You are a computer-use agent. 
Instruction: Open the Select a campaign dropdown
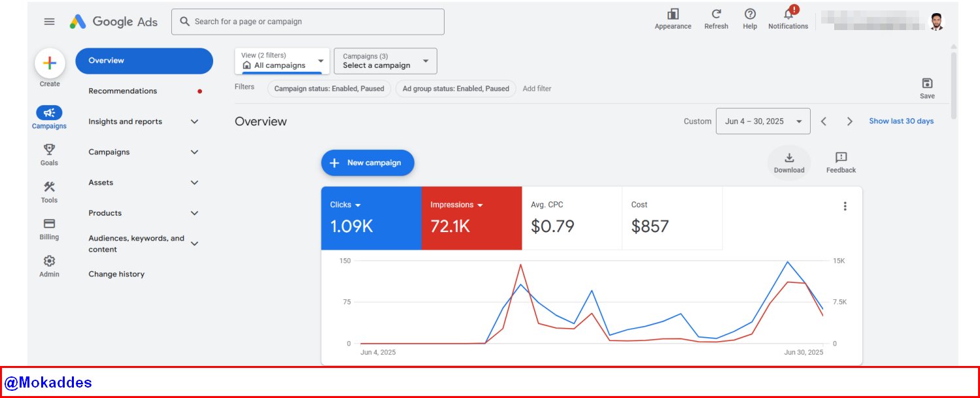coord(385,61)
